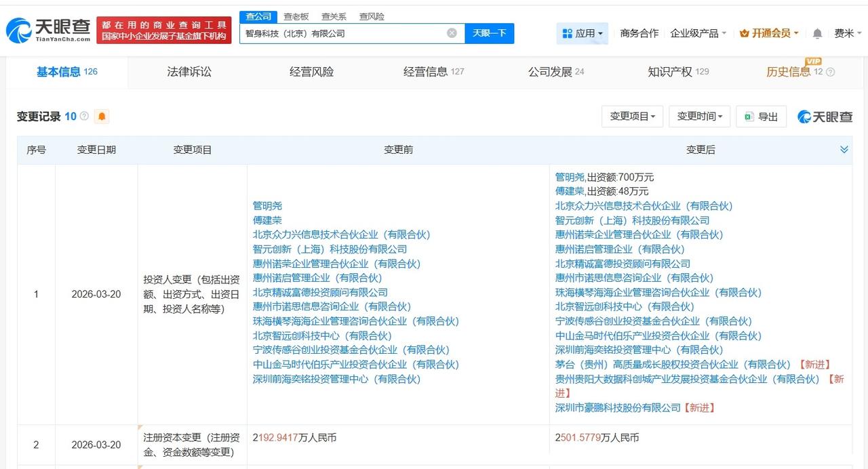
Task: Click the question mark icon next to 变更记录
Action: coord(83,116)
